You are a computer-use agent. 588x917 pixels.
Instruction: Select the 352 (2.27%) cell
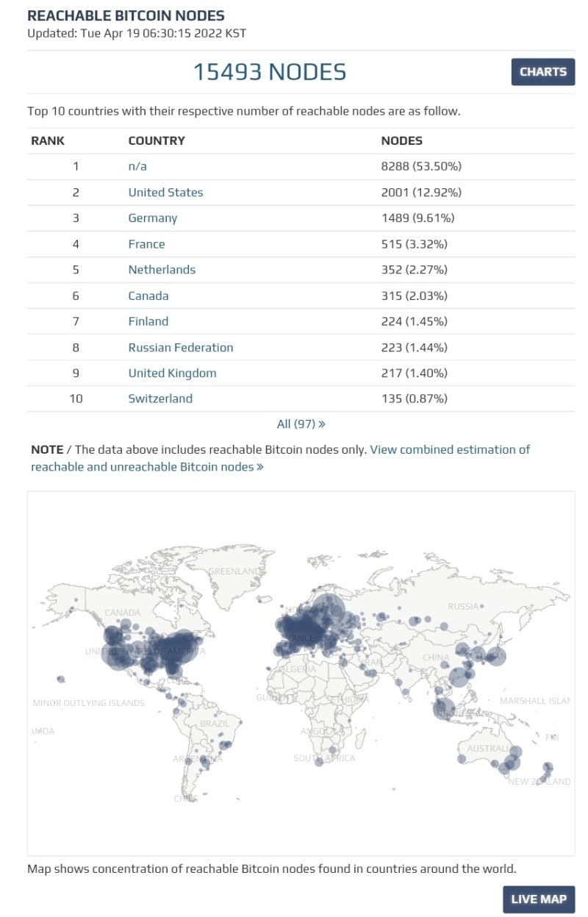pyautogui.click(x=414, y=269)
